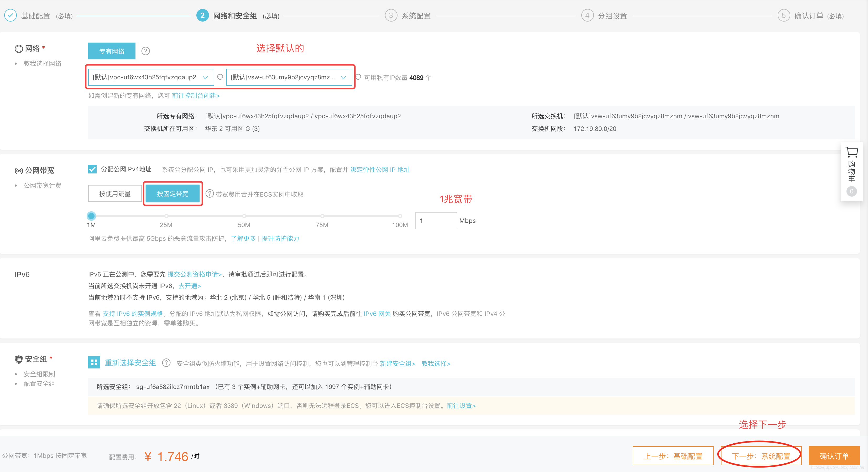
Task: Click the 4089 available private IP count
Action: coord(416,78)
